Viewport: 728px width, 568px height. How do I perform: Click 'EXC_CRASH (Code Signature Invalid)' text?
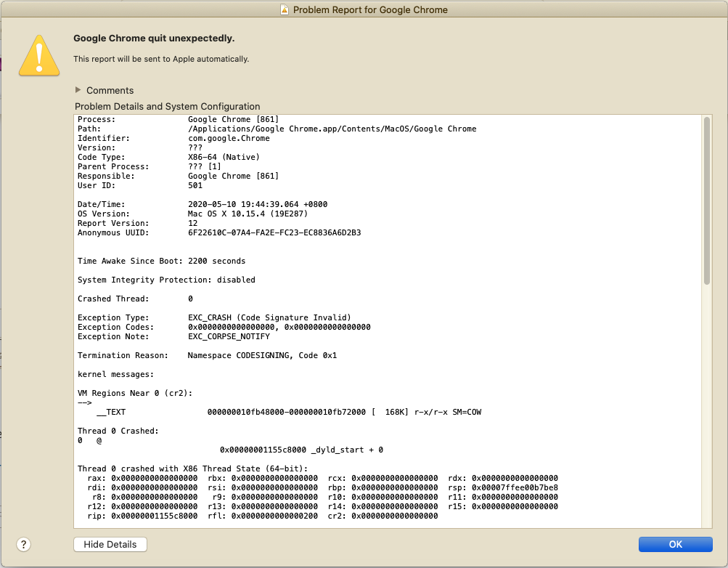[269, 317]
